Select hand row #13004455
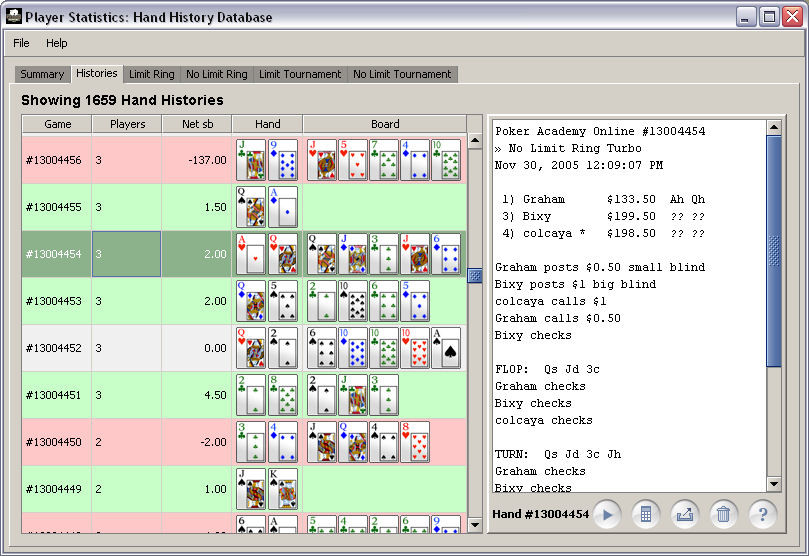Viewport: 809px width, 556px height. click(245, 207)
